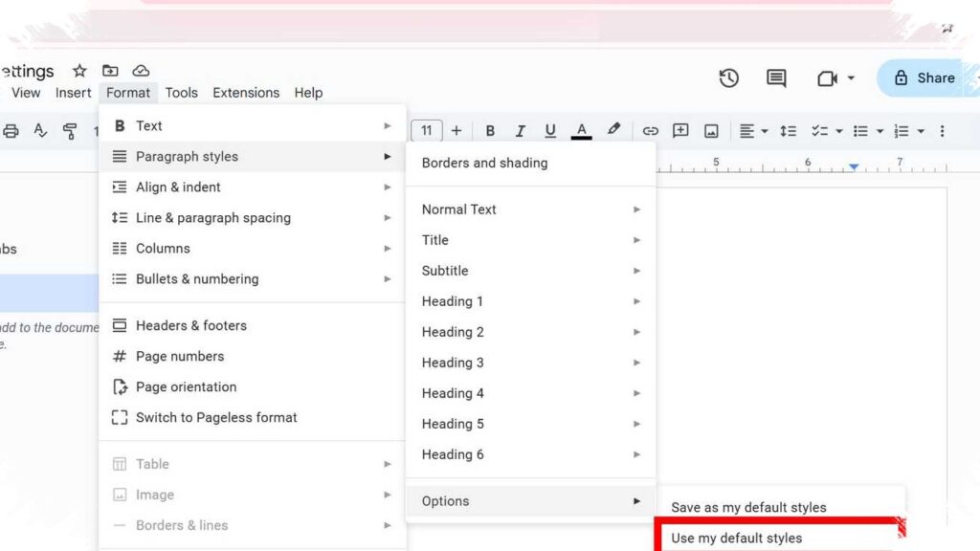Toggle underline formatting
Viewport: 980px width, 551px height.
pyautogui.click(x=550, y=130)
